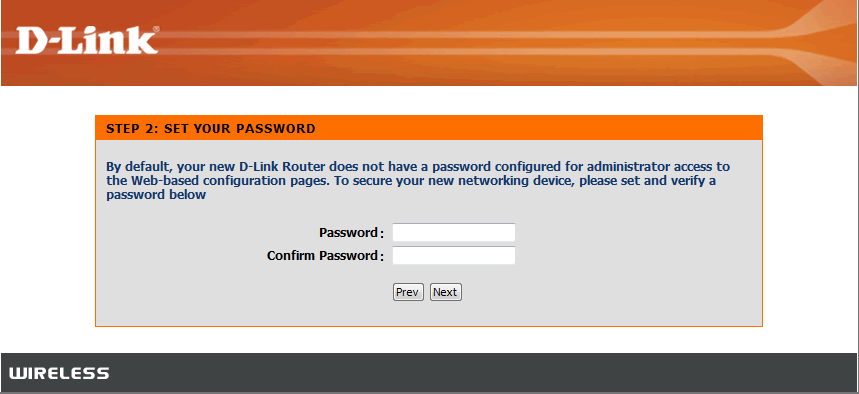Viewport: 859px width, 394px height.
Task: Click the D-Link logo in header
Action: click(88, 41)
